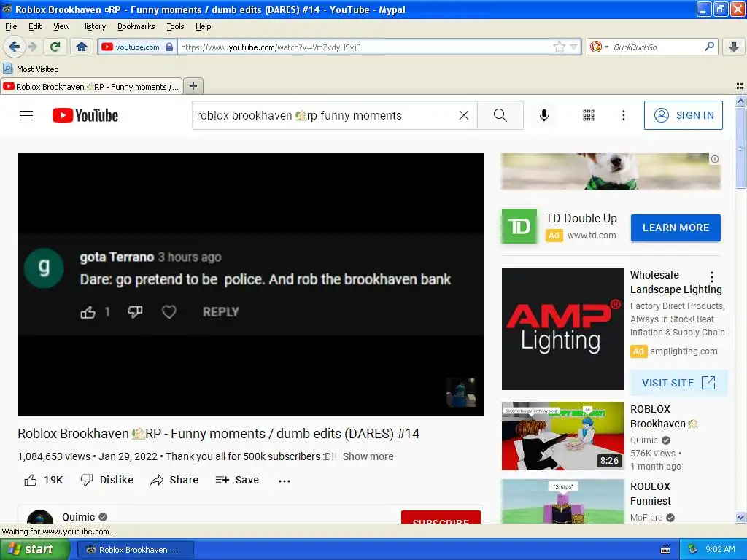
Task: Select the Roblox Brookhaven browser tab
Action: click(x=91, y=86)
